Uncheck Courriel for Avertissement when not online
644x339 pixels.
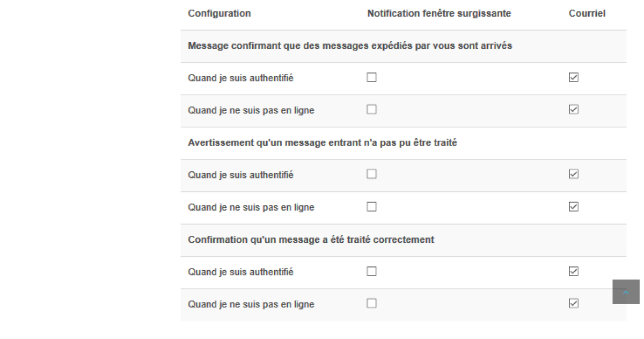click(573, 207)
